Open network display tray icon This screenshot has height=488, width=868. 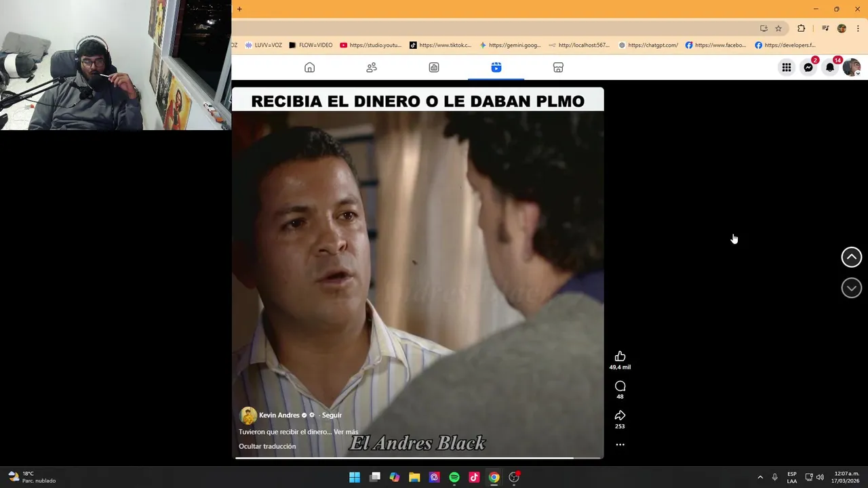pyautogui.click(x=809, y=477)
